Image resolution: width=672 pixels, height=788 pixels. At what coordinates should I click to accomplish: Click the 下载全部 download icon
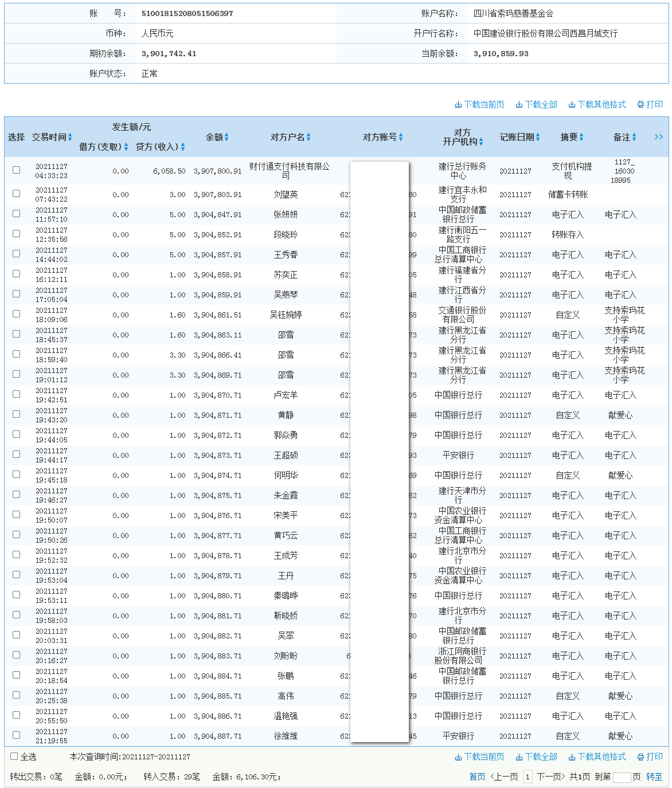click(518, 105)
